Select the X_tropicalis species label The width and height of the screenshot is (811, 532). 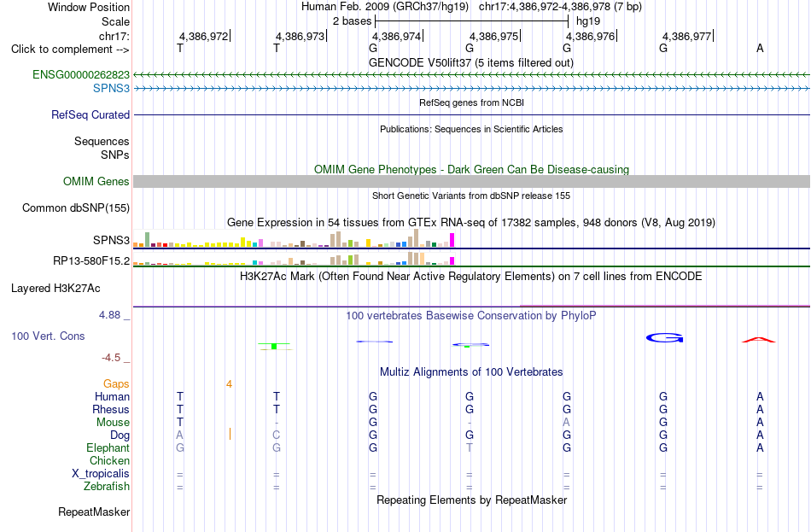(x=101, y=474)
